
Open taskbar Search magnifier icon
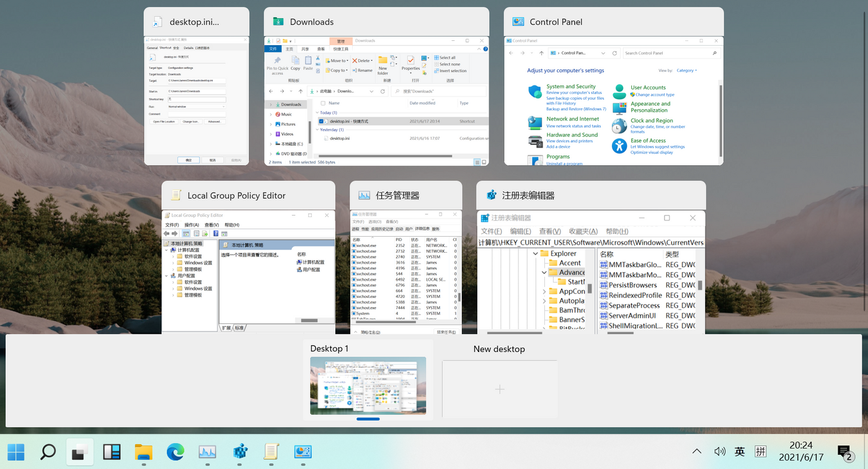point(48,452)
